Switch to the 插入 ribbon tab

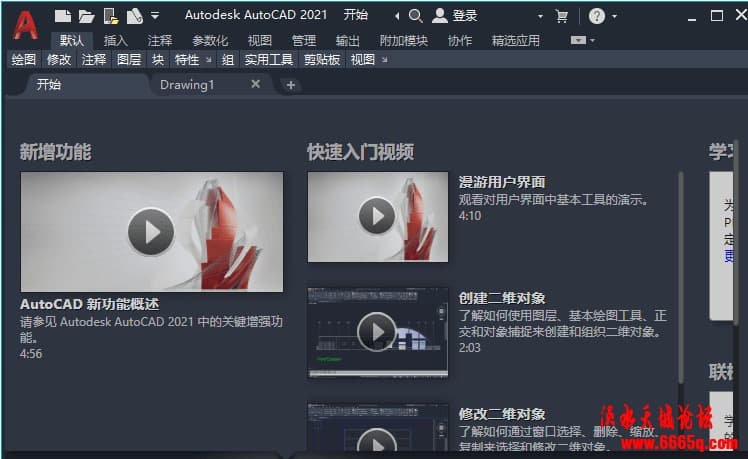(115, 41)
